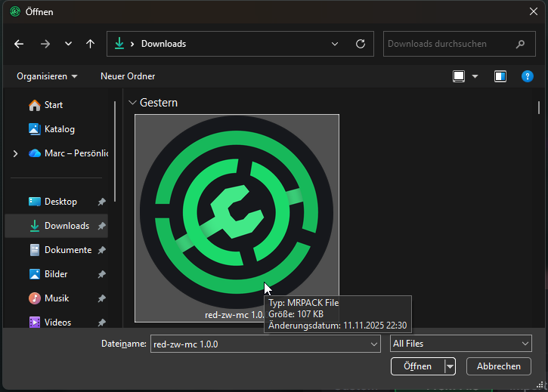This screenshot has width=548, height=392.
Task: Open the Organisieren menu
Action: 47,76
